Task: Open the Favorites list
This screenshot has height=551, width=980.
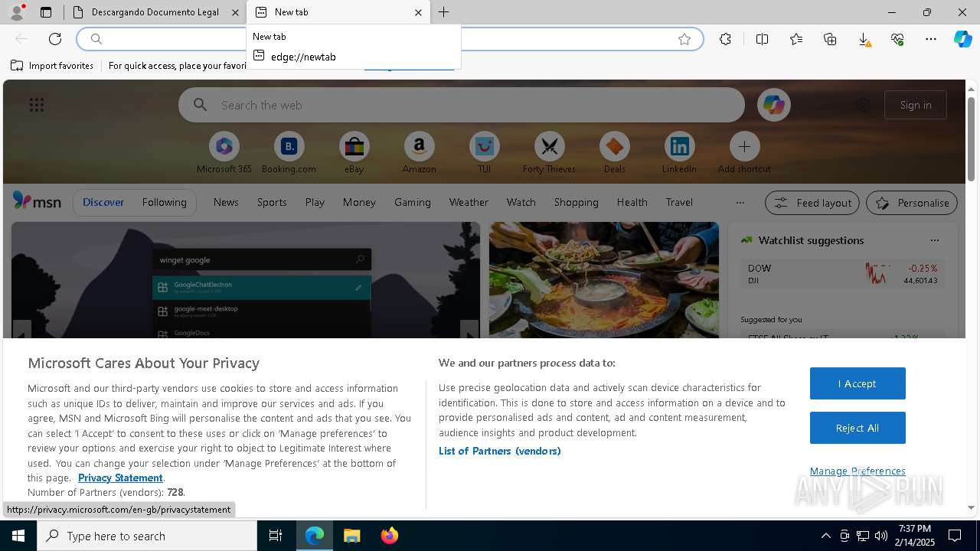Action: click(796, 39)
